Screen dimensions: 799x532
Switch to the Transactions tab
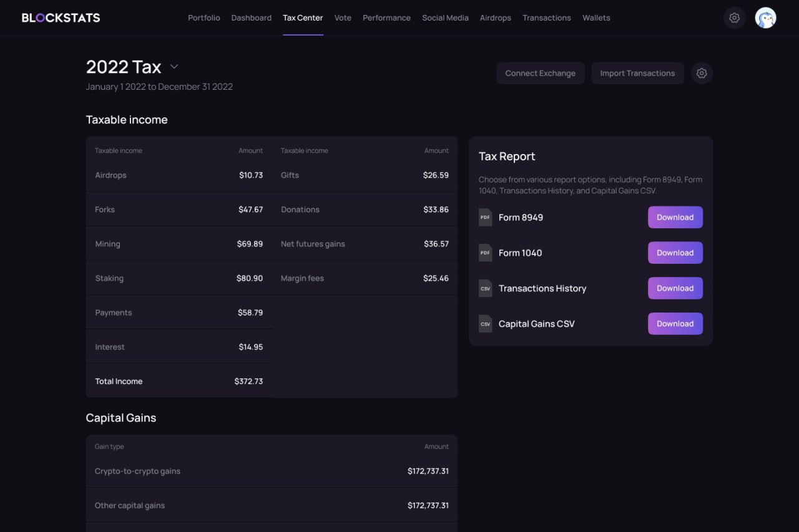click(547, 17)
